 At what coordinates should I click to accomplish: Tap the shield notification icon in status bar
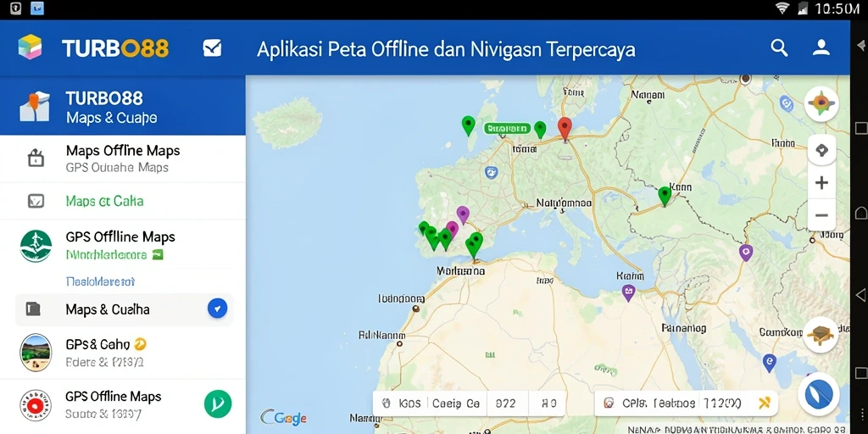coord(15,8)
